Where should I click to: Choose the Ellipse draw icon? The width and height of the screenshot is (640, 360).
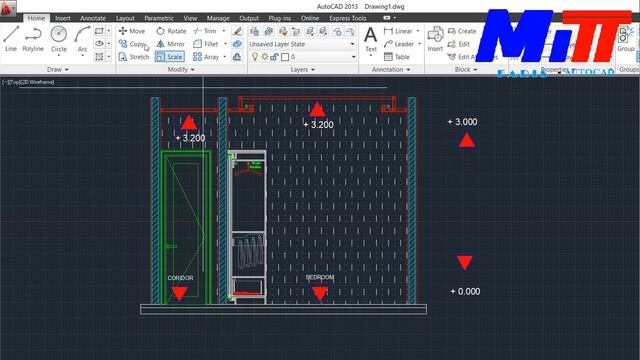99,44
